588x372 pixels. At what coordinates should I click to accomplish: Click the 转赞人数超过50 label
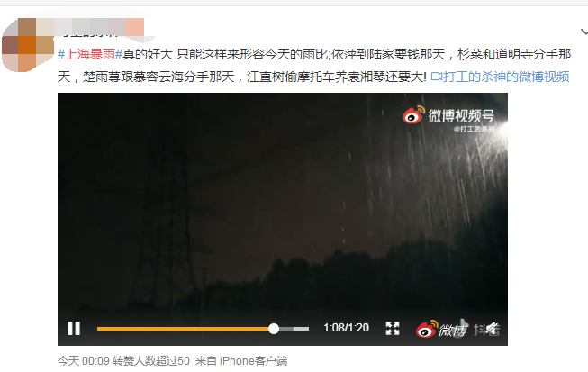click(x=151, y=361)
